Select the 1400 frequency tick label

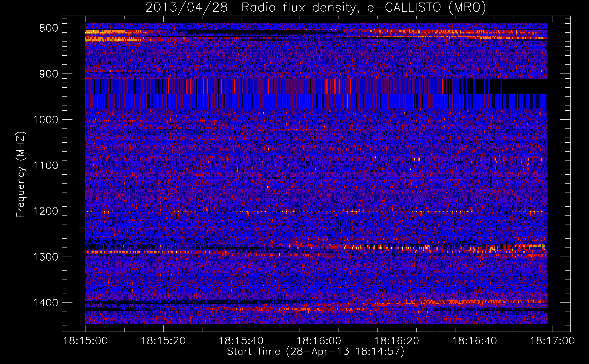coord(46,303)
